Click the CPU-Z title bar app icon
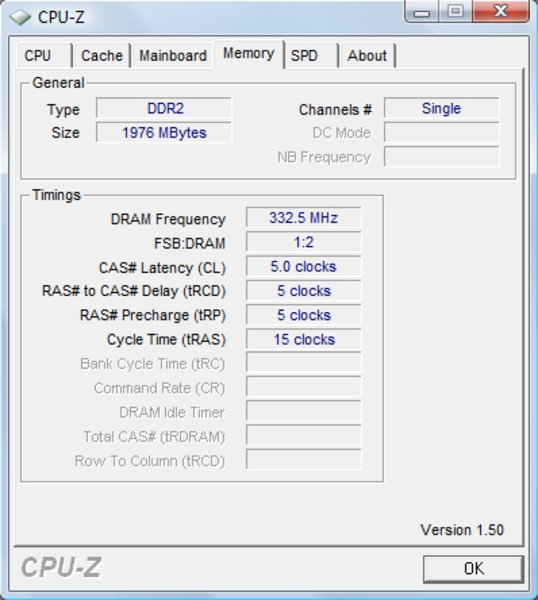This screenshot has width=538, height=600. 20,17
